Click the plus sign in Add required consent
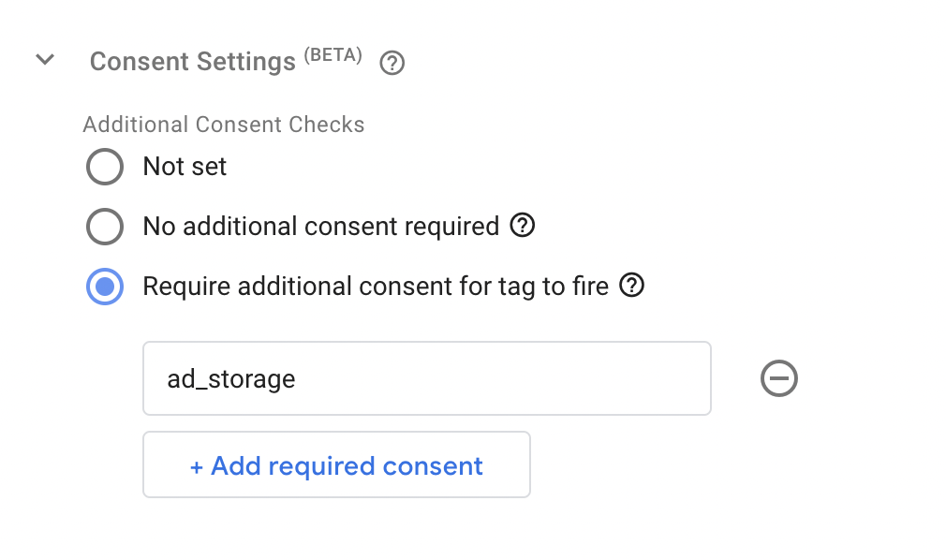The image size is (946, 560). [196, 467]
